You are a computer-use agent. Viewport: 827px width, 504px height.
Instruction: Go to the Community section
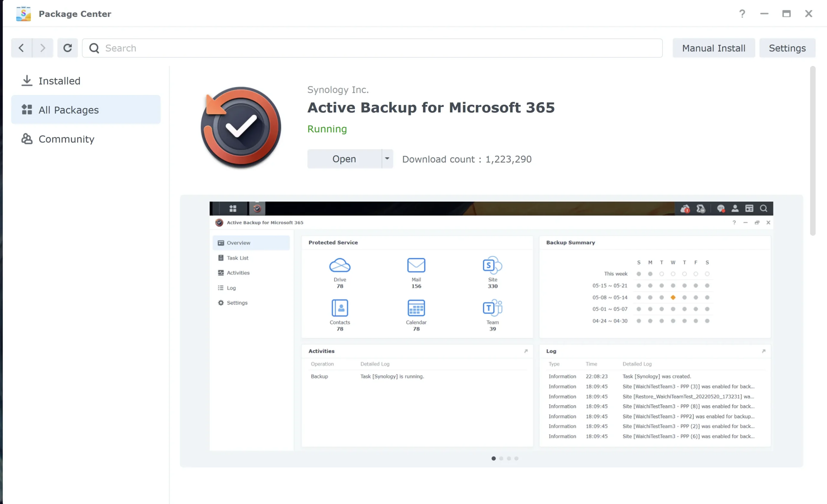(x=66, y=139)
